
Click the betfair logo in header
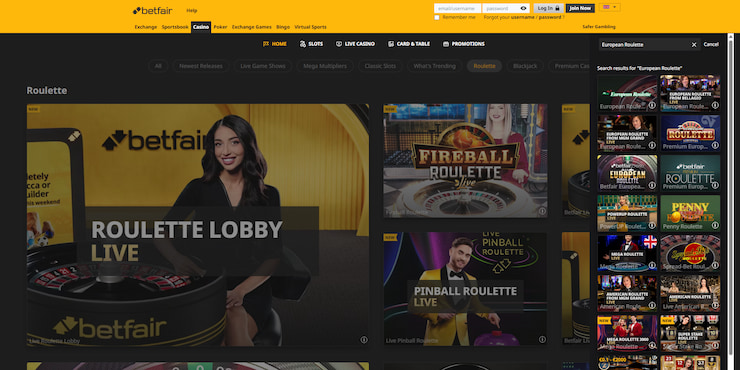pos(152,10)
